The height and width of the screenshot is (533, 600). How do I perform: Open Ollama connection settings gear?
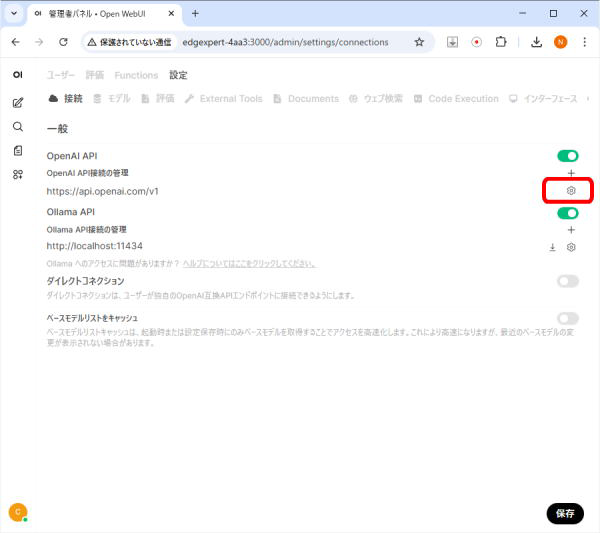[x=571, y=247]
